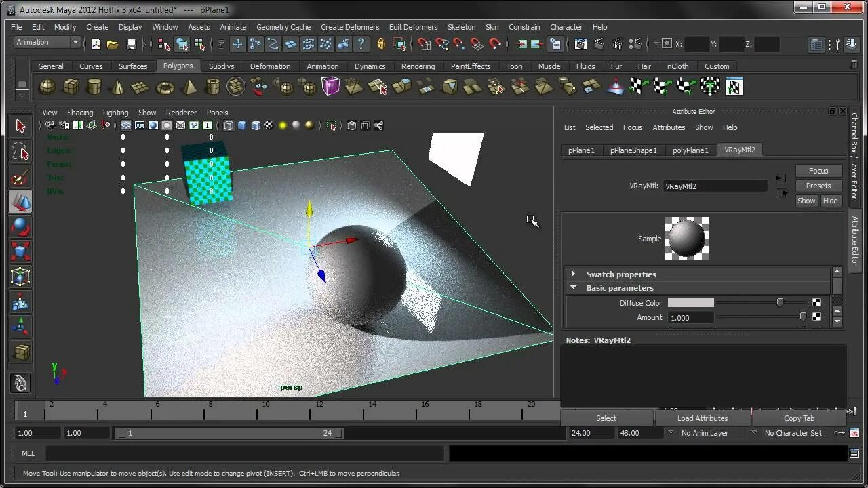Click the question mark selection mask icon
This screenshot has height=488, width=868.
(x=361, y=44)
